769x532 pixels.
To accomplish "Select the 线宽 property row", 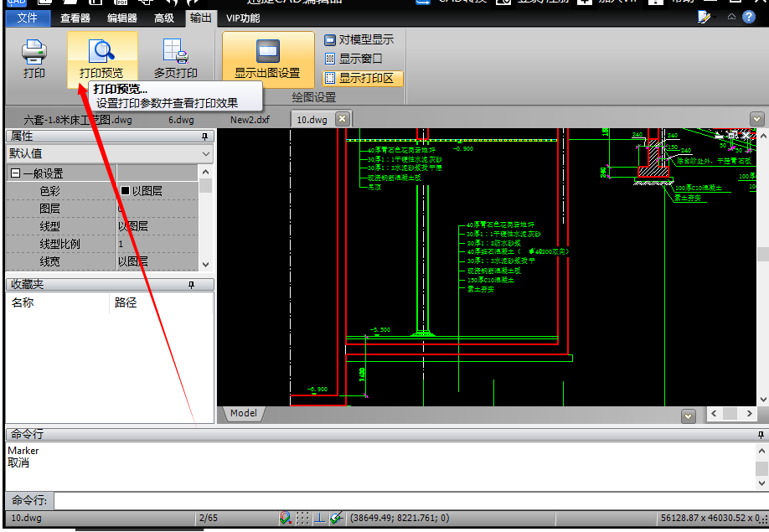I will pos(102,262).
